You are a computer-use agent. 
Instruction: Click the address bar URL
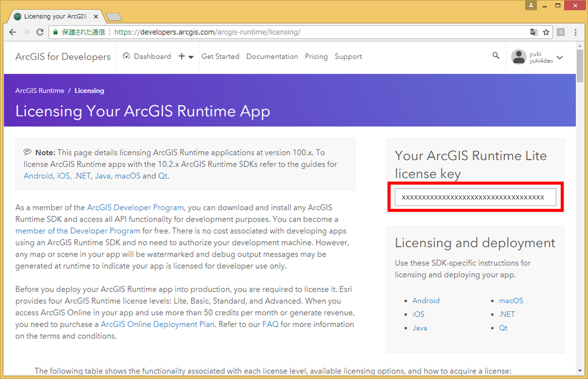[x=207, y=32]
